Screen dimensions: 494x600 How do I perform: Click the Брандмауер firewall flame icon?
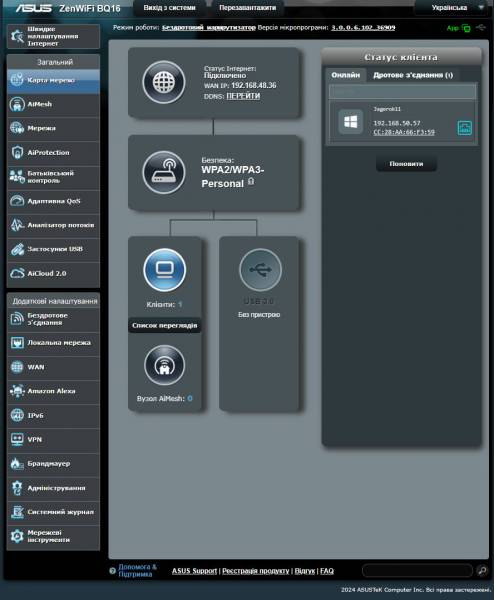point(17,463)
